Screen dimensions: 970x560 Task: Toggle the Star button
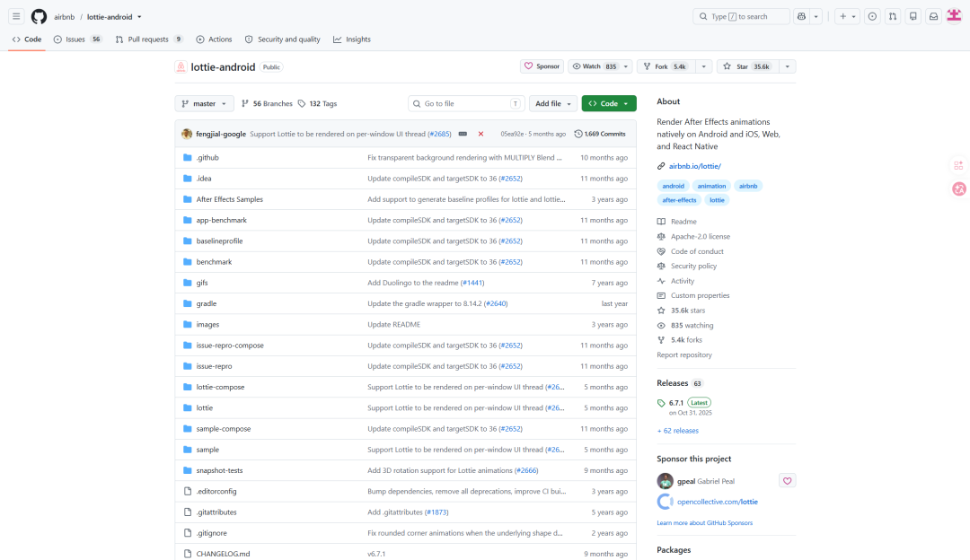coord(748,66)
